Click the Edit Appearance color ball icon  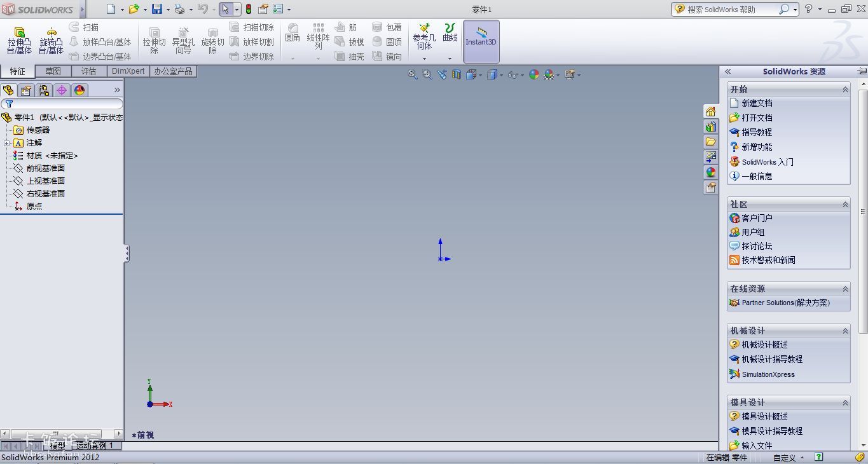pos(534,74)
